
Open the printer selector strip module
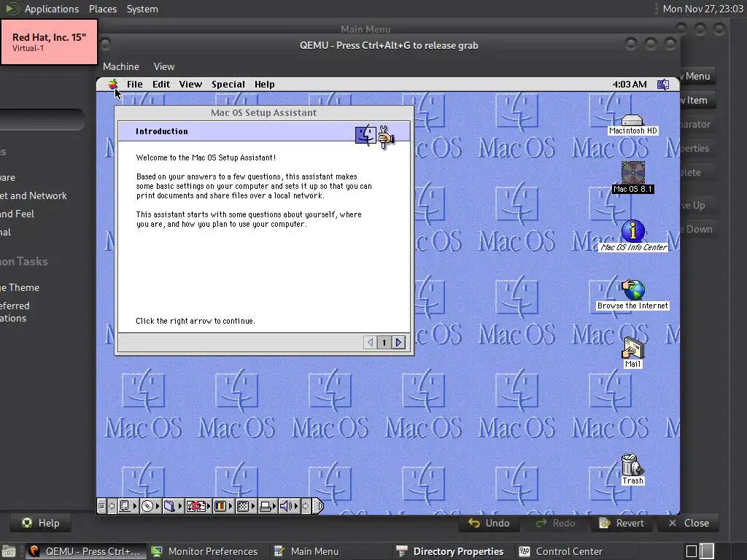click(268, 506)
